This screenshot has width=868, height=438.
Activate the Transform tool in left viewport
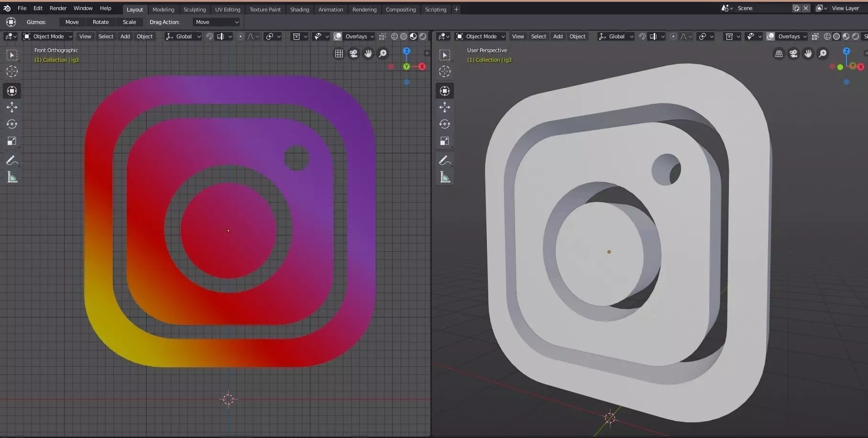pyautogui.click(x=12, y=91)
